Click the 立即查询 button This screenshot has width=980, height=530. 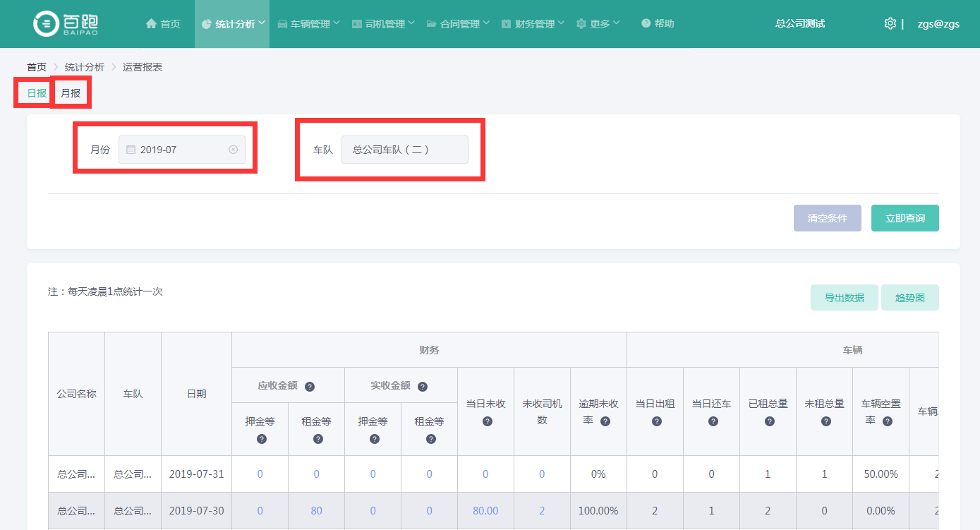[905, 218]
